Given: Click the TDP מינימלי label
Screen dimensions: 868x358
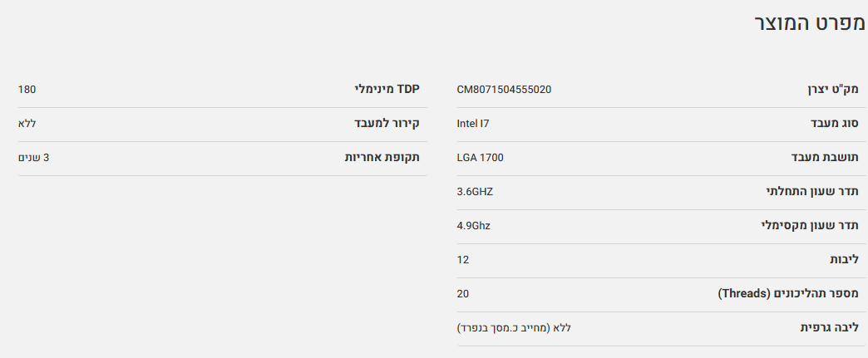Looking at the screenshot, I should click(x=387, y=90).
